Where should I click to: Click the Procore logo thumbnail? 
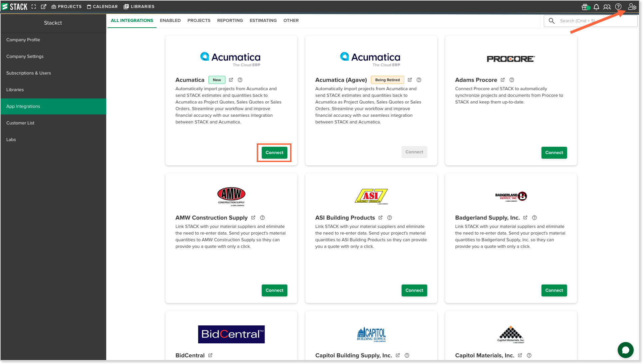(x=511, y=59)
